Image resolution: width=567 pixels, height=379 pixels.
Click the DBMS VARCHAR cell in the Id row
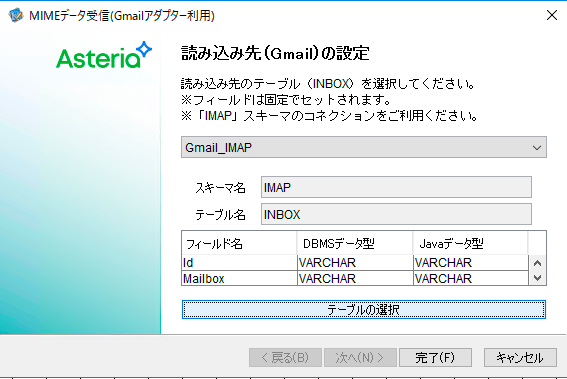(x=355, y=263)
